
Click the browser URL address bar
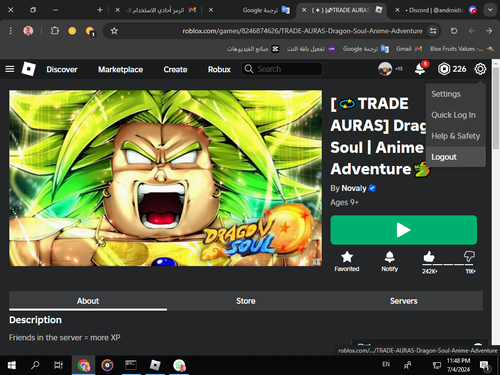(302, 31)
